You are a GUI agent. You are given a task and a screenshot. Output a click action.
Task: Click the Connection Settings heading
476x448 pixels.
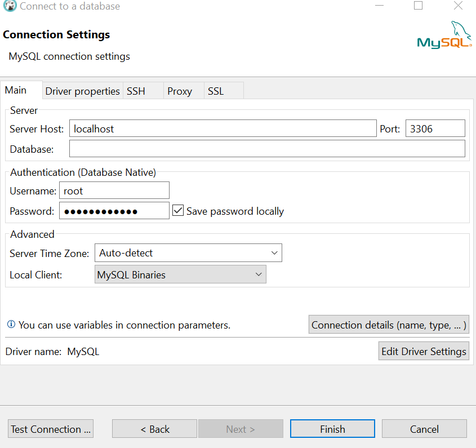pyautogui.click(x=56, y=34)
